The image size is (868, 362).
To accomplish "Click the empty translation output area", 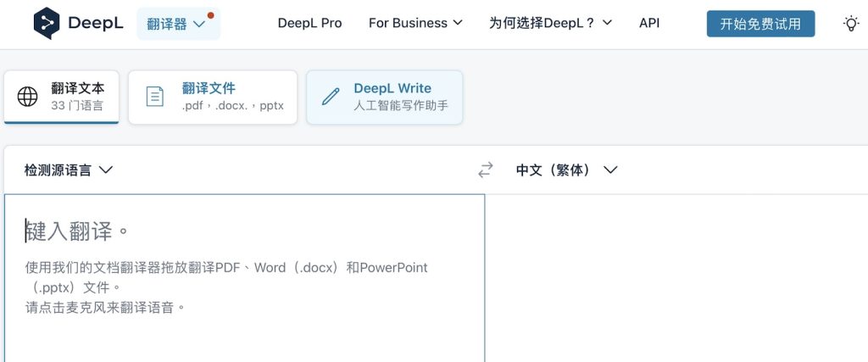I will point(676,278).
